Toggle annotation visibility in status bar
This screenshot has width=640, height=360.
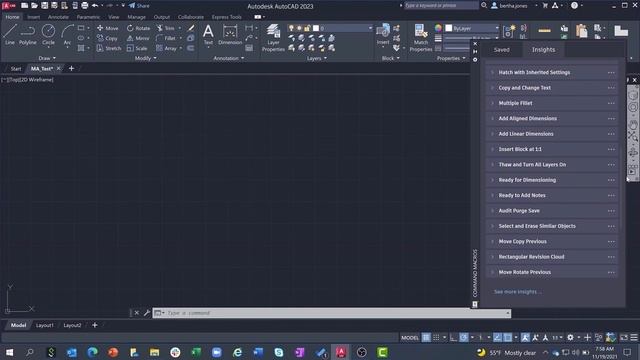525,338
